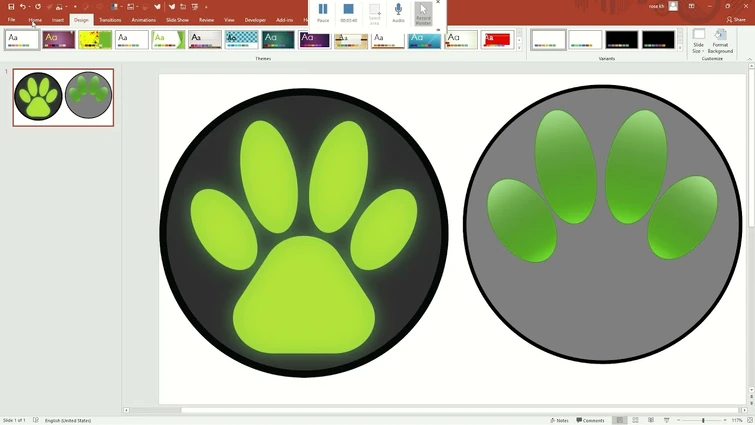Open the Undo history dropdown arrow
Image resolution: width=755 pixels, height=425 pixels.
(x=29, y=7)
